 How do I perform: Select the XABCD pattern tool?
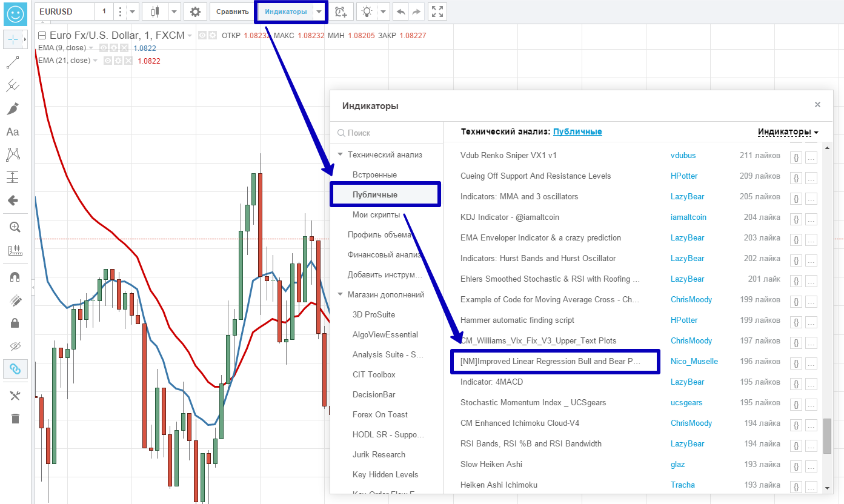13,154
